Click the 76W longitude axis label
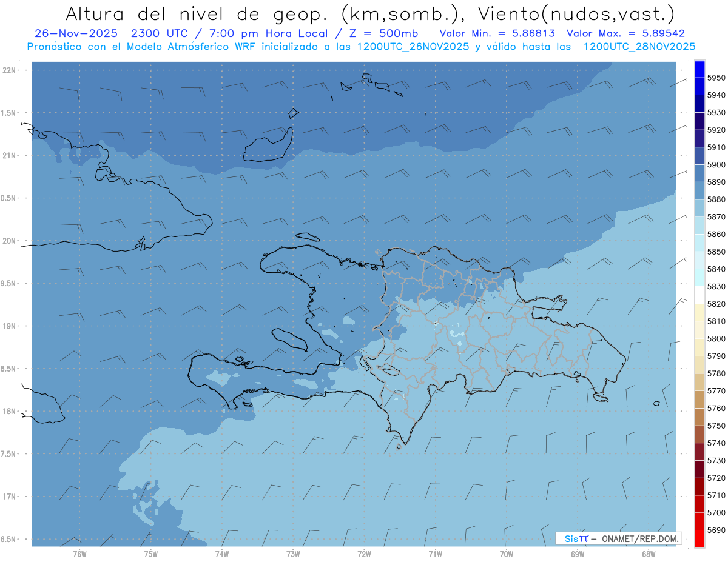The width and height of the screenshot is (728, 562). (x=79, y=554)
